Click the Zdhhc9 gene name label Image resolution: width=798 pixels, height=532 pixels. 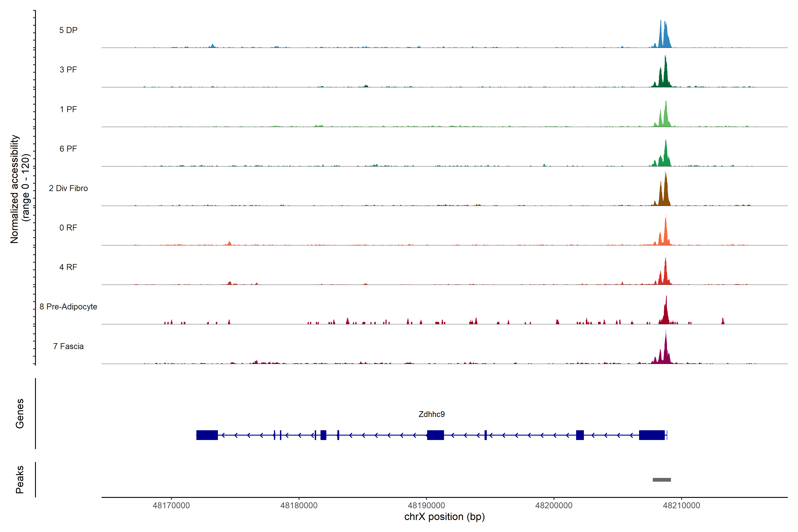coord(431,414)
